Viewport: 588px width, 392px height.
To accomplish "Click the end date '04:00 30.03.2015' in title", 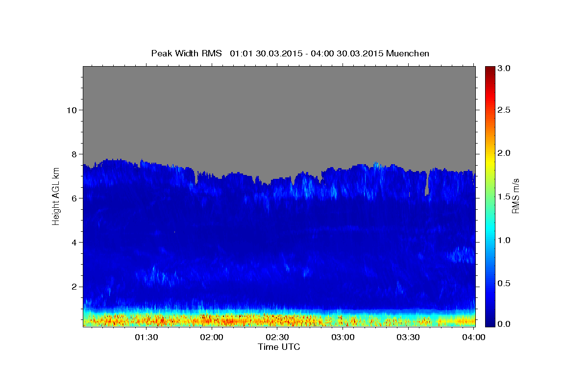I will pyautogui.click(x=346, y=53).
